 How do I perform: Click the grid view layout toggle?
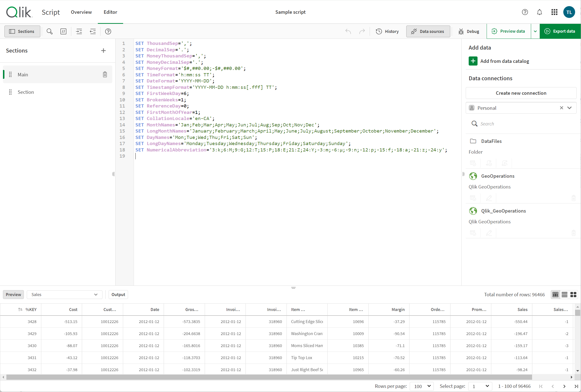tap(574, 295)
